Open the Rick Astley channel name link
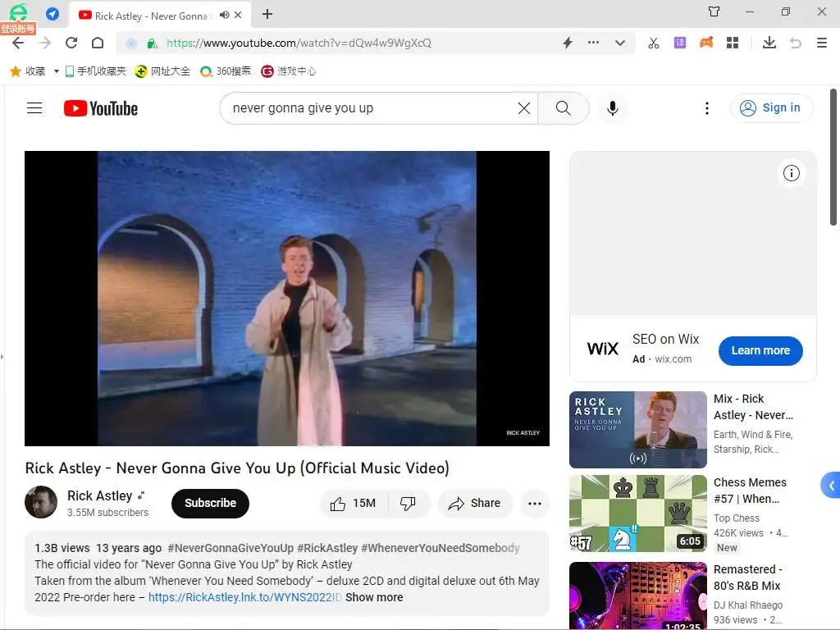This screenshot has height=630, width=840. [x=99, y=495]
